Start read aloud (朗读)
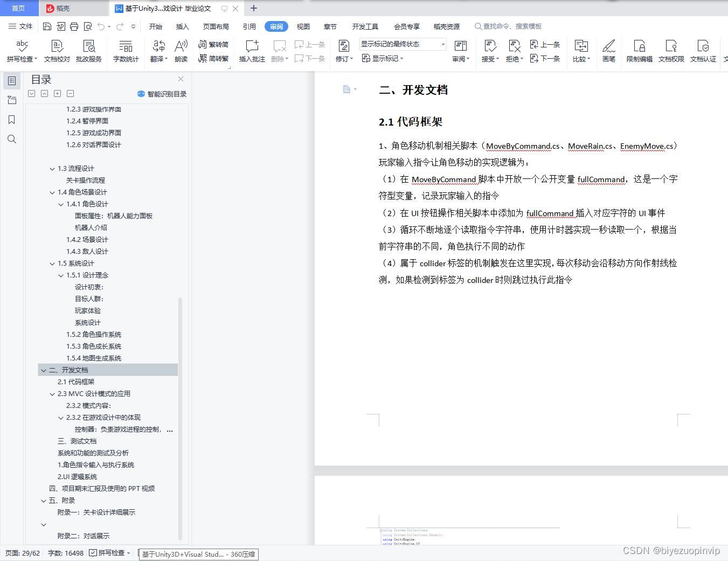This screenshot has width=728, height=561. (181, 51)
